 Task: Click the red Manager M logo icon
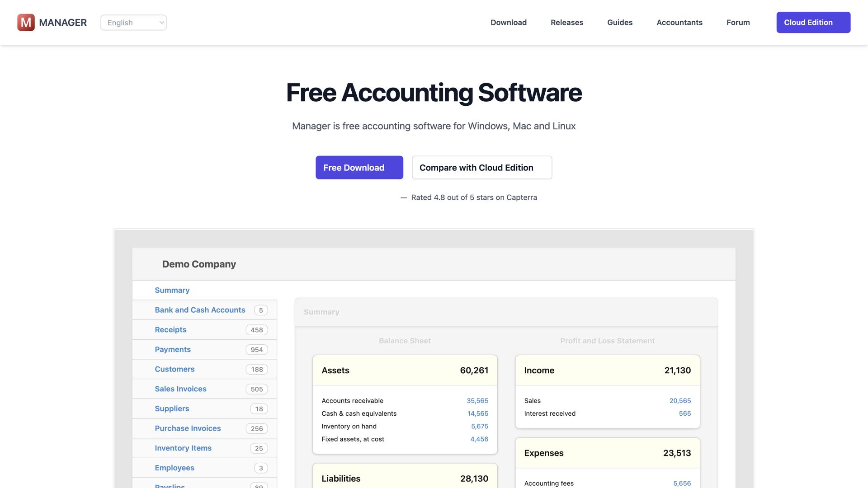26,22
